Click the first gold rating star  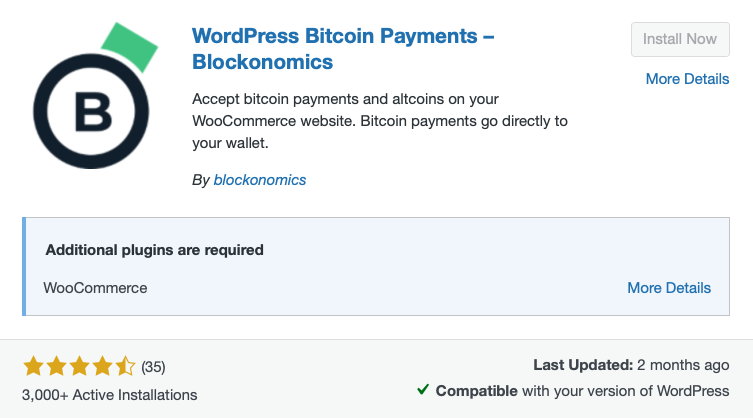coord(32,366)
